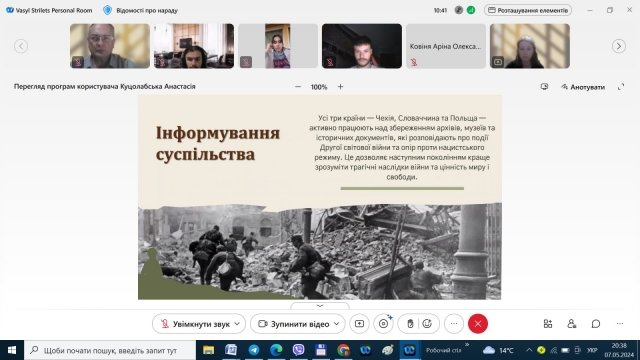Open the Chat panel icon

coord(596,324)
